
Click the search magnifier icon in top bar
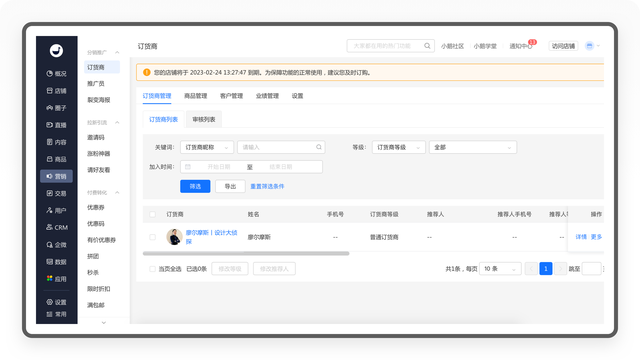pyautogui.click(x=427, y=46)
